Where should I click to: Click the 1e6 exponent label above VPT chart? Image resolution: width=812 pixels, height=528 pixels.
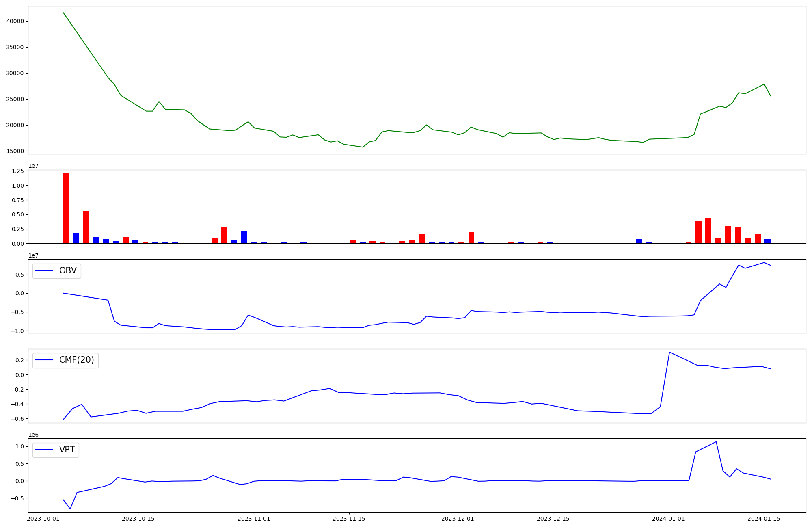tap(33, 435)
